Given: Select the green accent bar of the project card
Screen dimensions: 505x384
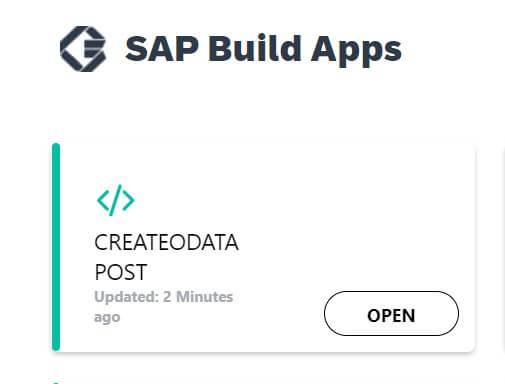Looking at the screenshot, I should pyautogui.click(x=56, y=247).
